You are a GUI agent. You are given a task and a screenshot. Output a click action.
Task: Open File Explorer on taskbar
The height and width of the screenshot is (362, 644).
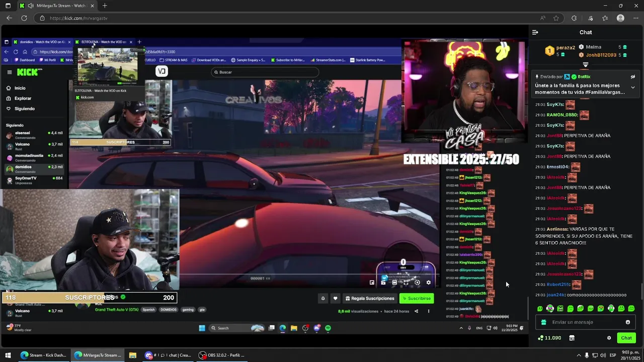point(132,355)
